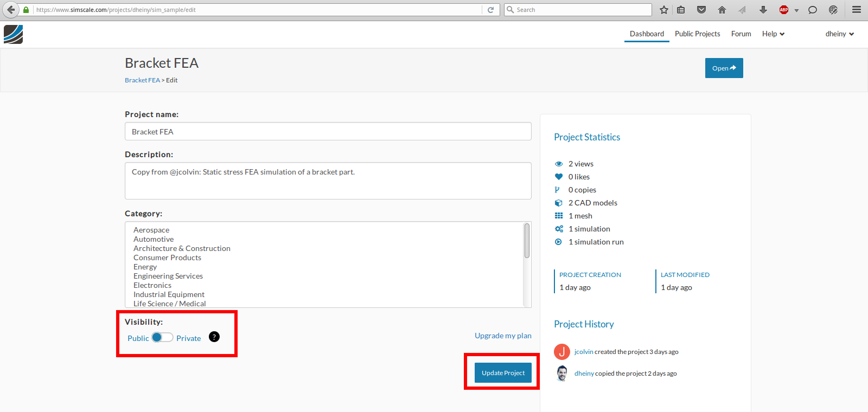Follow the Upgrade my plan link
This screenshot has width=868, height=412.
coord(503,336)
